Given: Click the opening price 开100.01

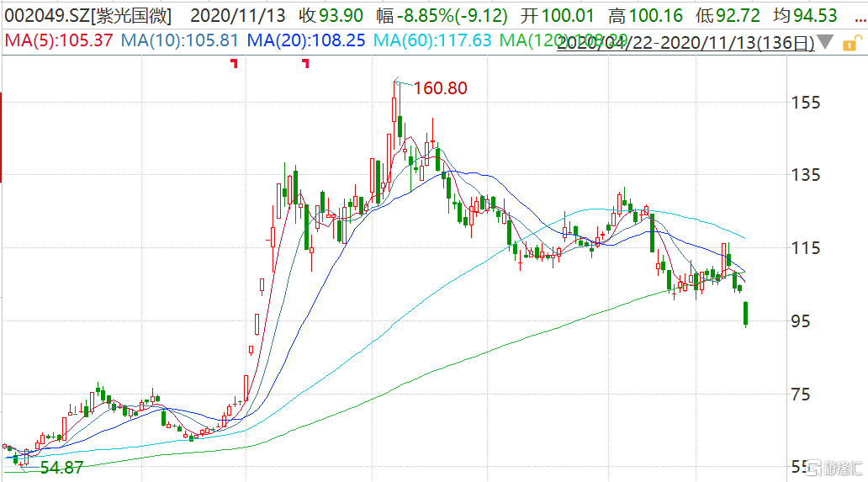Looking at the screenshot, I should (557, 15).
